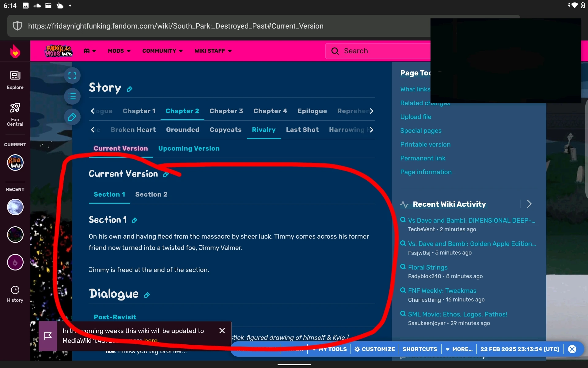Switch to the Chapter 1 tab
Image resolution: width=588 pixels, height=368 pixels.
139,111
